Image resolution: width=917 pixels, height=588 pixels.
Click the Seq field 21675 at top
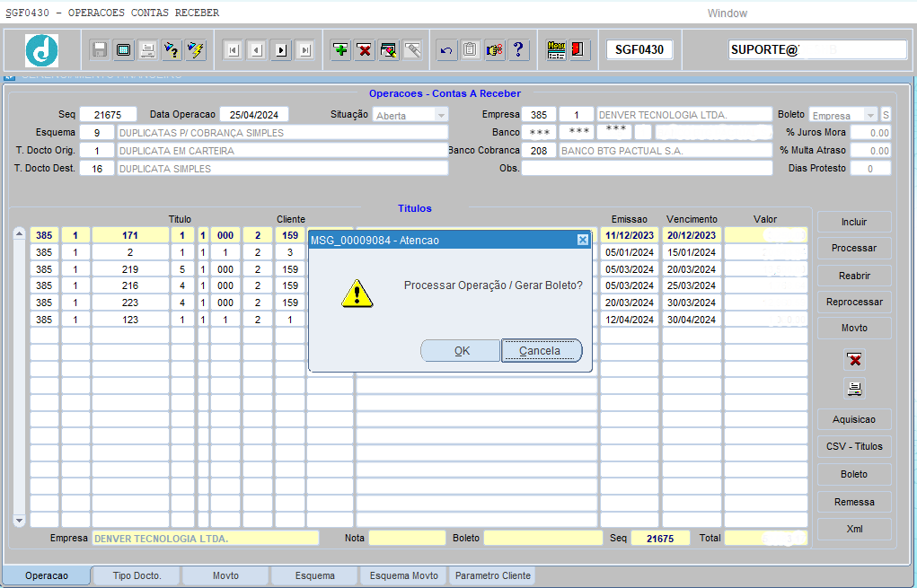pos(108,115)
